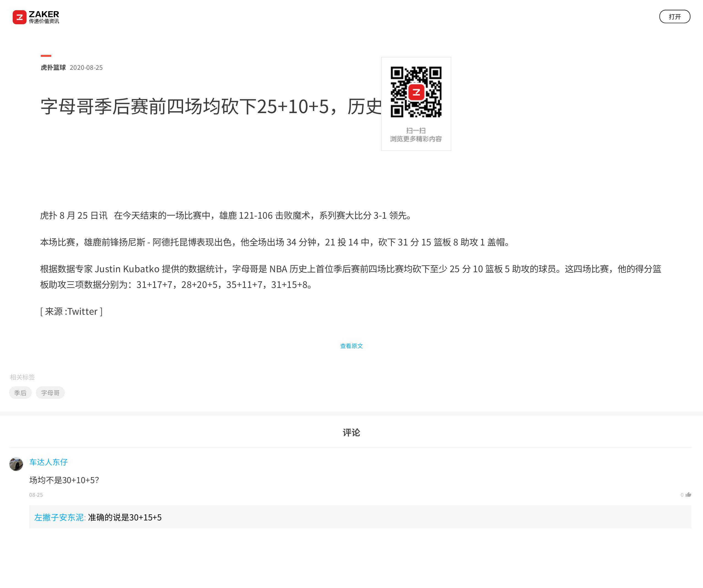Click commenter avatar of 车达人东仔

click(16, 464)
